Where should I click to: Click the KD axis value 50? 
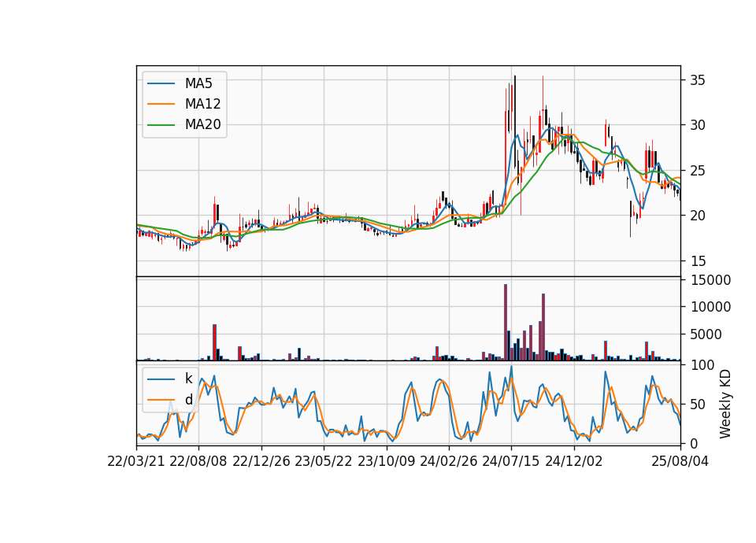pos(697,404)
